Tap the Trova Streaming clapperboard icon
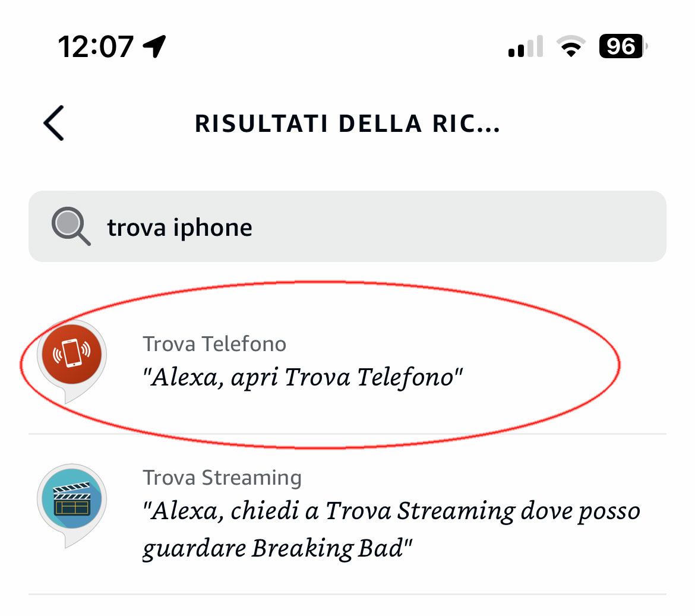 click(71, 499)
